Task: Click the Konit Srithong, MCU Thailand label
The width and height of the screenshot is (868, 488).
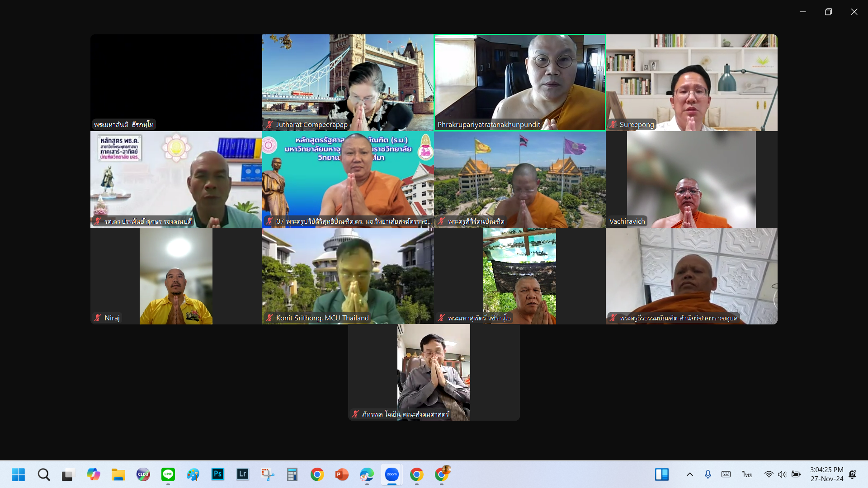Action: click(x=322, y=318)
